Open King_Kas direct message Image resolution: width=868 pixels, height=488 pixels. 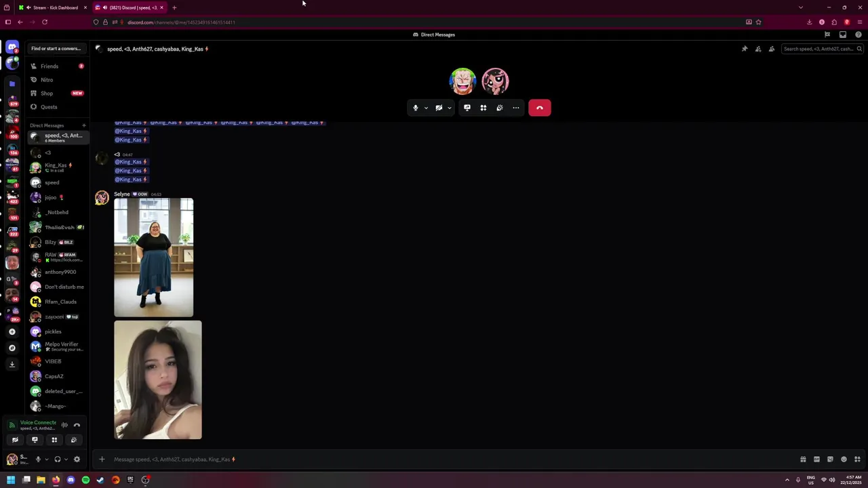point(58,167)
